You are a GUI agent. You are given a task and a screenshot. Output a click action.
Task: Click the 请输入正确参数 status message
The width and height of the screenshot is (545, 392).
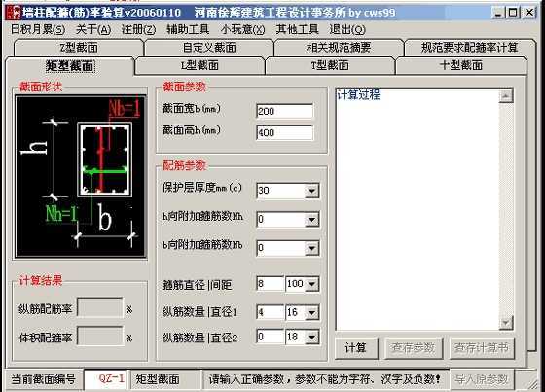pyautogui.click(x=325, y=379)
